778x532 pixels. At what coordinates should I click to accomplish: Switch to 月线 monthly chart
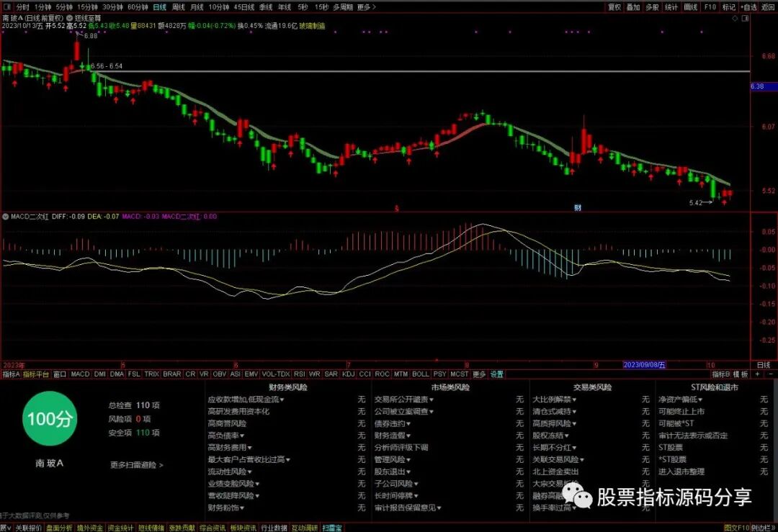click(197, 7)
